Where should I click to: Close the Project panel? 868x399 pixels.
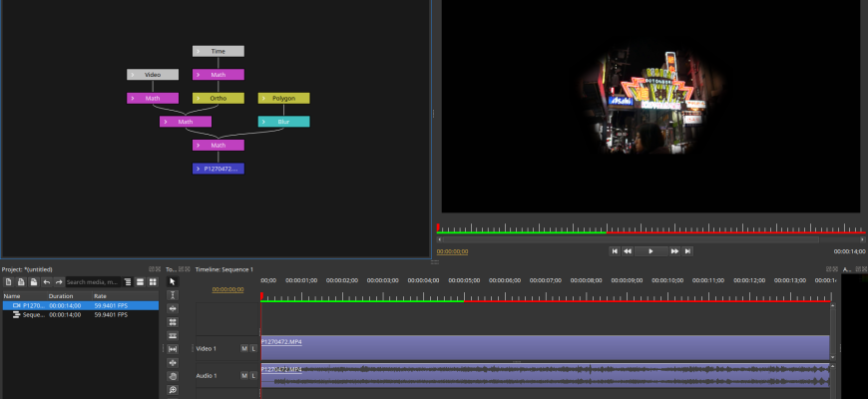point(158,269)
